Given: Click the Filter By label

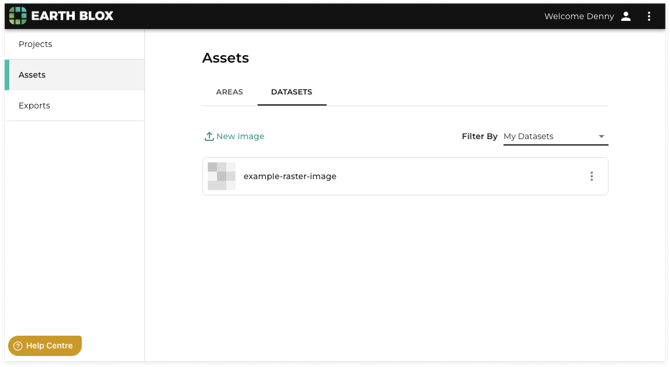Looking at the screenshot, I should click(479, 136).
